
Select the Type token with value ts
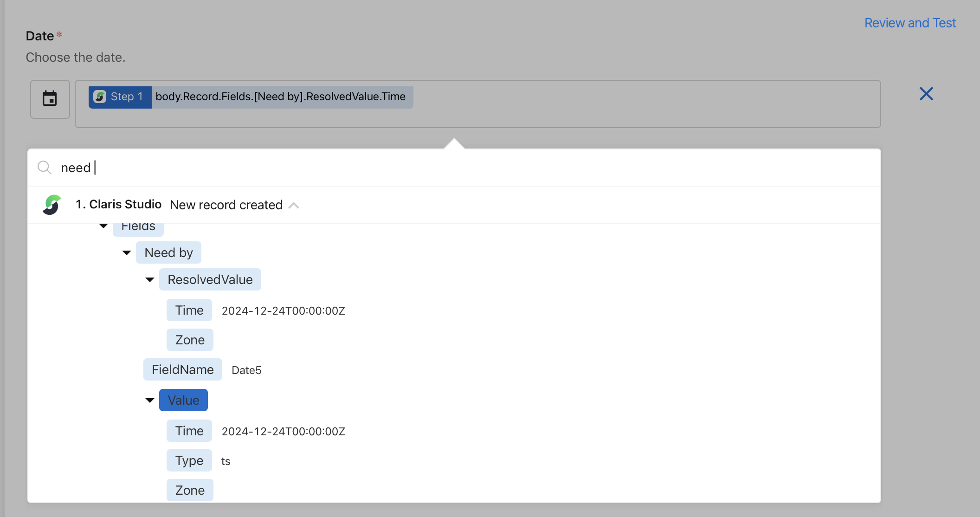189,460
